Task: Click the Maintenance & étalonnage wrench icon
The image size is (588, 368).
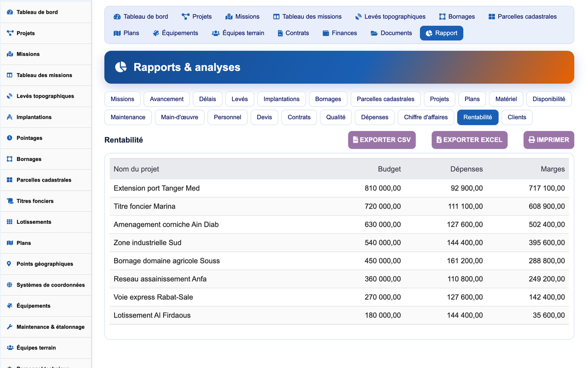Action: [x=10, y=327]
